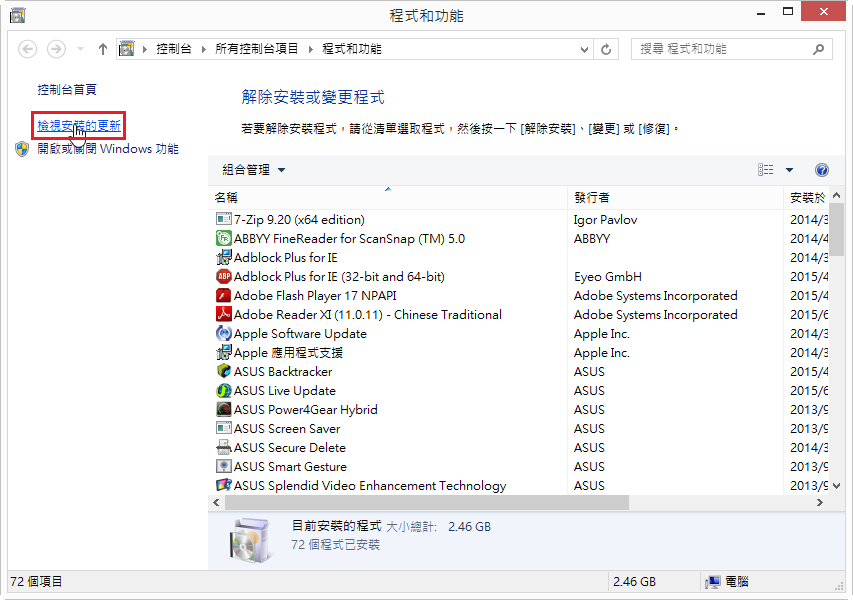Go up one level with up arrow
Screen dimensions: 853x600
click(x=103, y=50)
